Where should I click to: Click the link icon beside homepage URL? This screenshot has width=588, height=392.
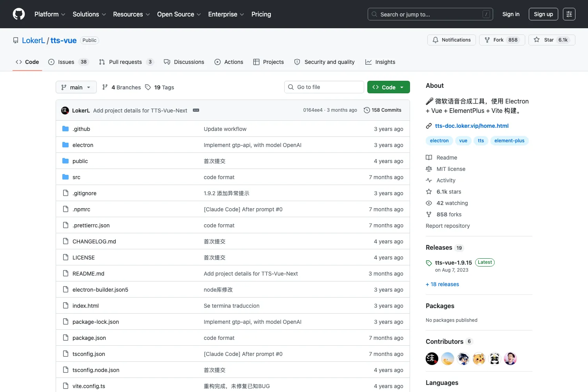pos(429,126)
